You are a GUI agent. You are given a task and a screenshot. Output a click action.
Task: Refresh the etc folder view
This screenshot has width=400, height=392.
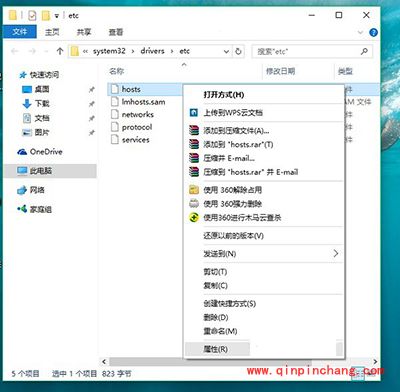[x=238, y=52]
